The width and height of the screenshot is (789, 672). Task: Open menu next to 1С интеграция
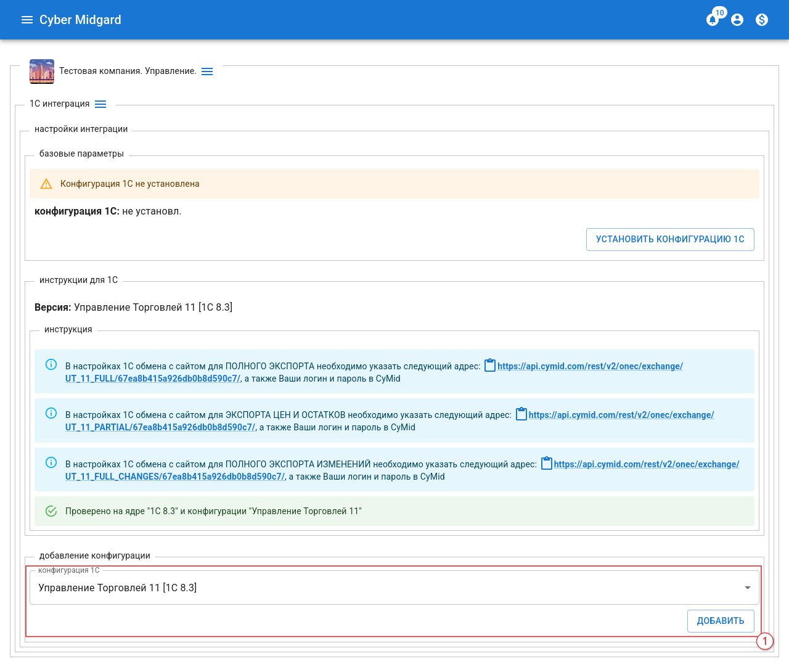(100, 104)
